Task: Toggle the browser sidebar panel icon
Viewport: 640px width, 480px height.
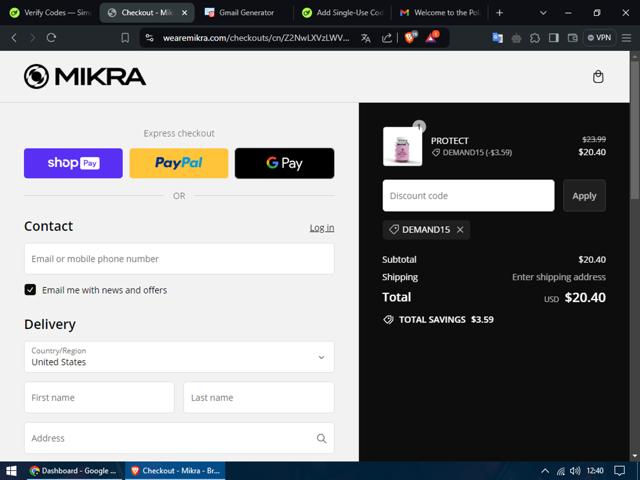Action: pyautogui.click(x=553, y=38)
